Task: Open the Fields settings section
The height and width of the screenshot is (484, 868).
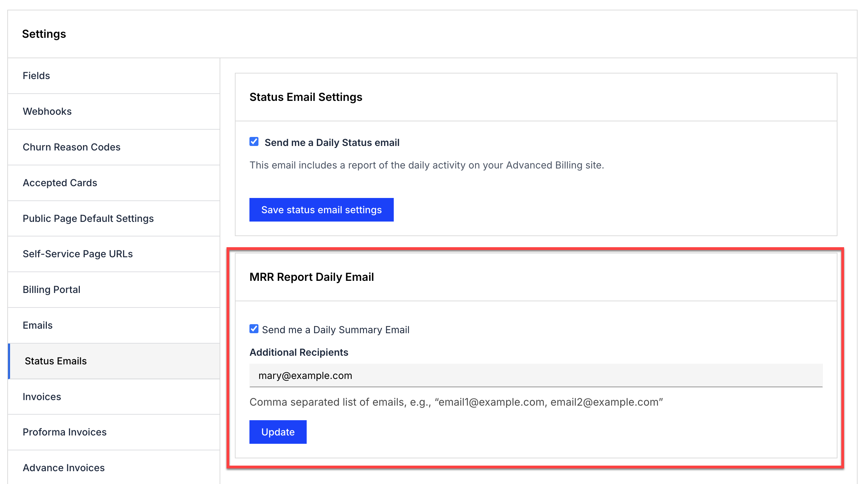Action: pyautogui.click(x=114, y=76)
